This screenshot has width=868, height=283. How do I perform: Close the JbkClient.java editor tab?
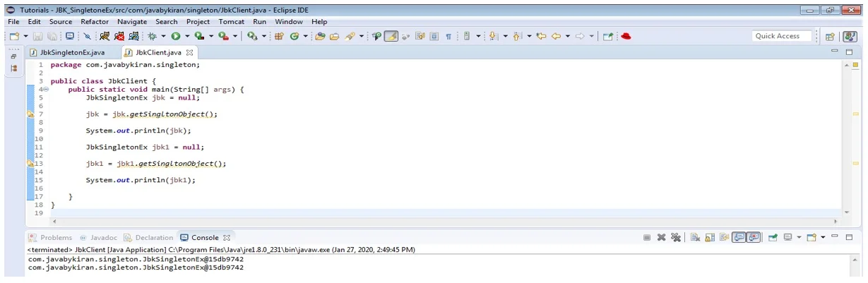pos(190,52)
